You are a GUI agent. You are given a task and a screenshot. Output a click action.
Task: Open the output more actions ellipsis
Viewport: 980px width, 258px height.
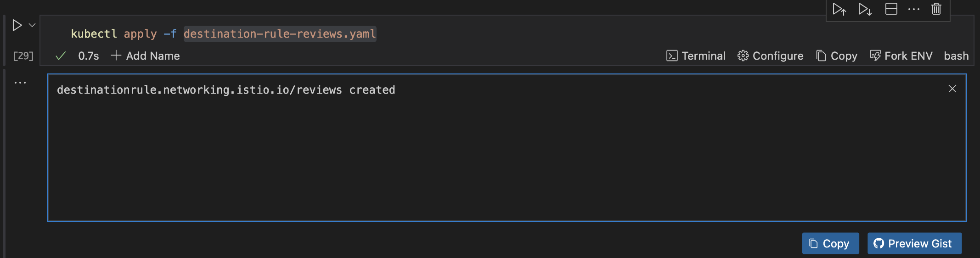(20, 83)
